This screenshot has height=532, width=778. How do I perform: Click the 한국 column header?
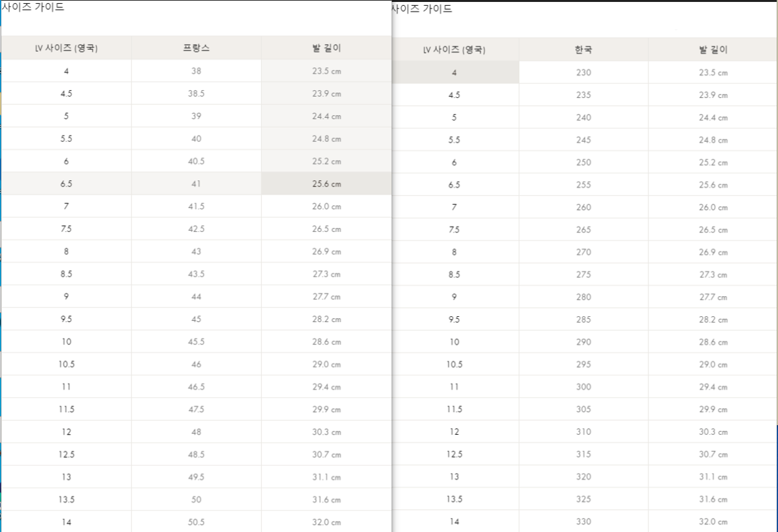[x=583, y=50]
